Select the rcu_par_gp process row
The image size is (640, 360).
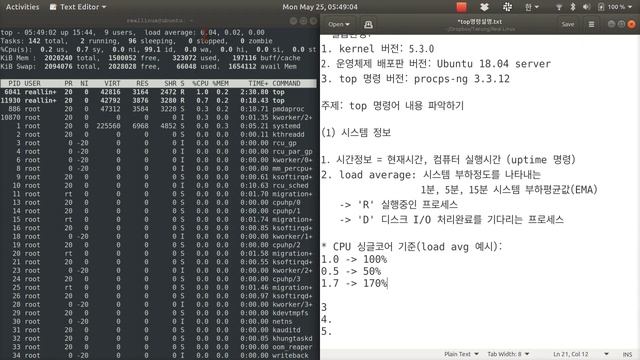click(158, 151)
